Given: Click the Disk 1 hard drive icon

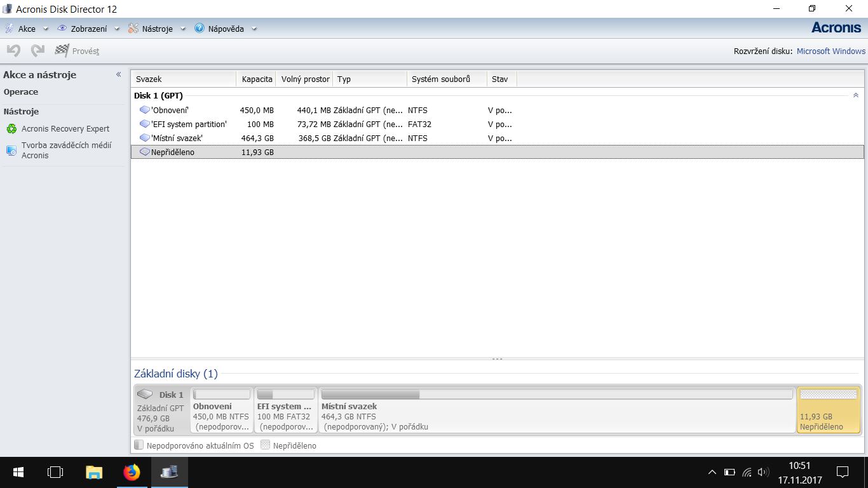Looking at the screenshot, I should [x=145, y=395].
